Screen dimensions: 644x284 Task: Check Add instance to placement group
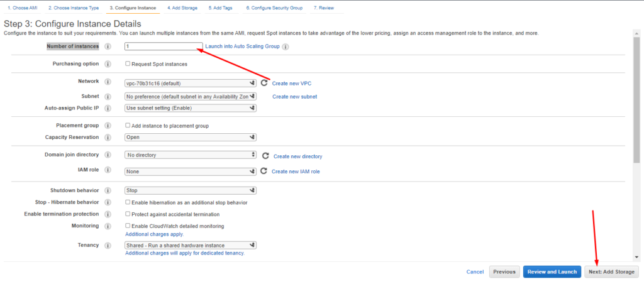click(x=128, y=125)
